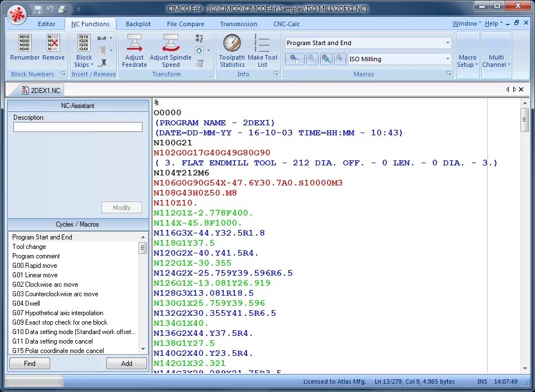535x392 pixels.
Task: Select Program comment in macro list
Action: pos(73,256)
